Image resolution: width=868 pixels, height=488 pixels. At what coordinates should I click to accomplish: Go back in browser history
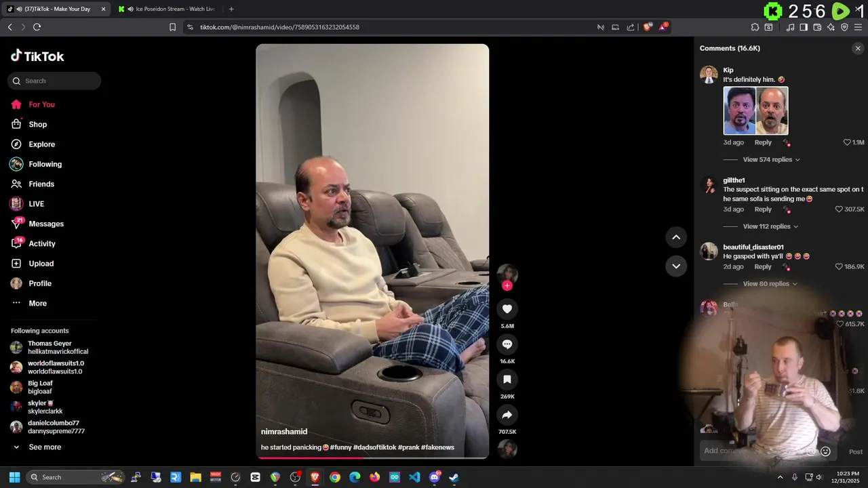pos(9,27)
